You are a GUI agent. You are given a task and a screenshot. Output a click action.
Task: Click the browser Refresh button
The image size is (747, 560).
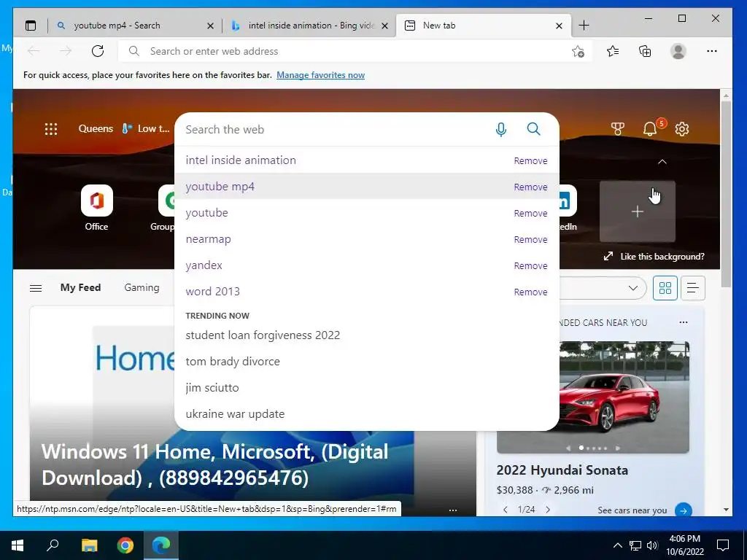coord(98,51)
